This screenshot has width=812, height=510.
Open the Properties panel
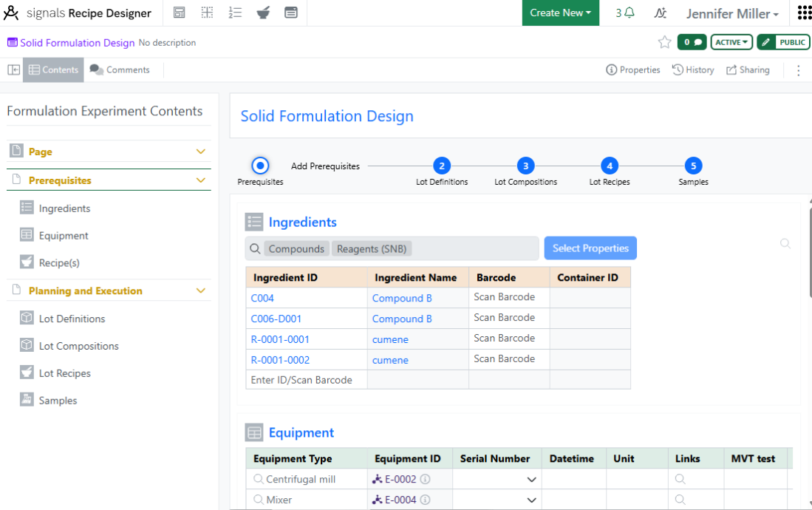click(x=632, y=70)
